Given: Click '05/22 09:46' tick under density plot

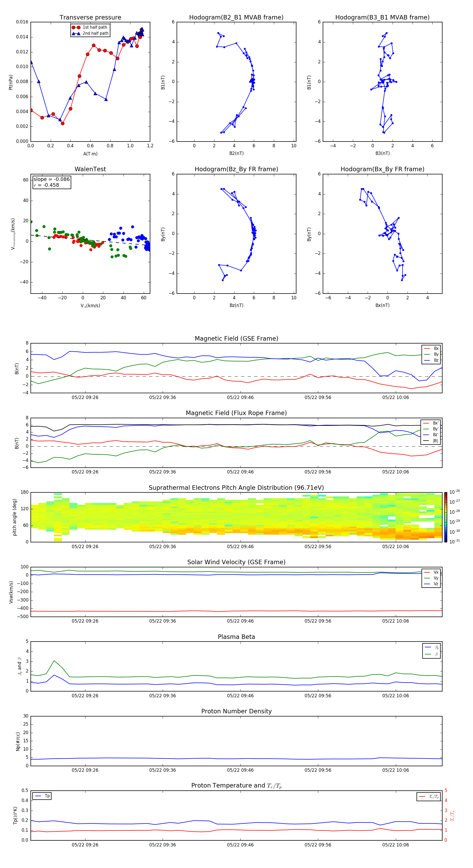Looking at the screenshot, I should [240, 770].
